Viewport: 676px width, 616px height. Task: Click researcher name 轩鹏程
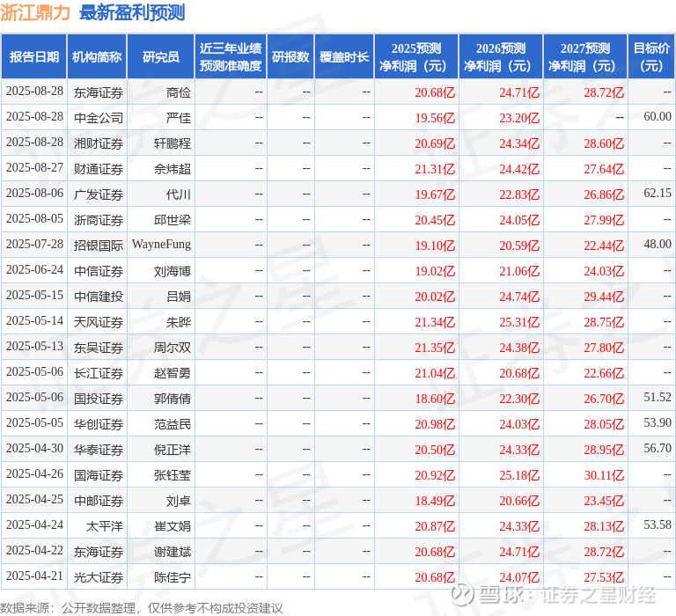tap(172, 143)
